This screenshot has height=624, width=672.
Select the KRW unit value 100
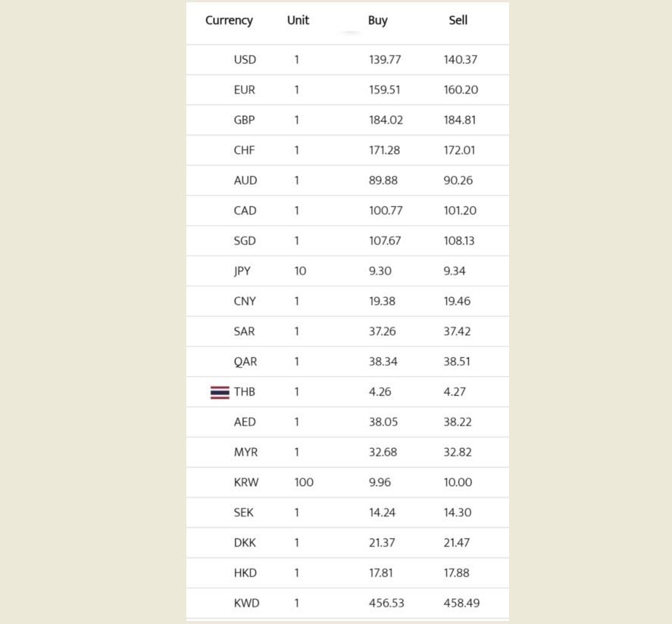click(x=304, y=482)
